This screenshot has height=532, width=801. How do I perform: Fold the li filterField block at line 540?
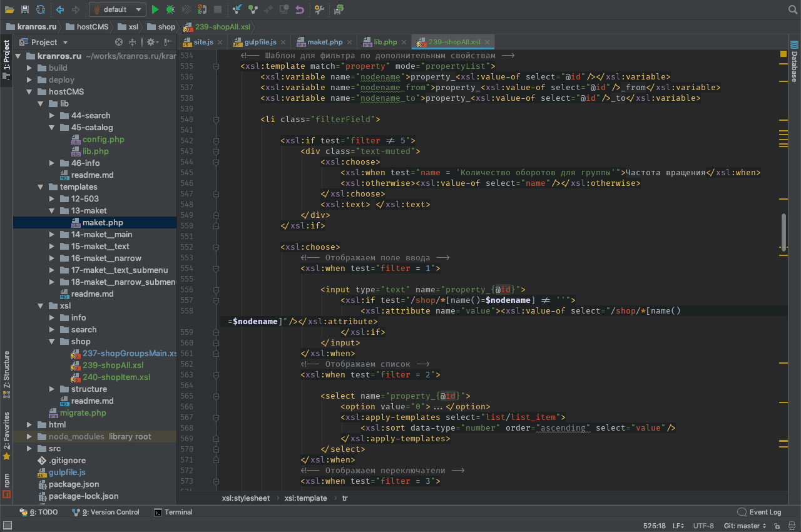click(x=216, y=119)
